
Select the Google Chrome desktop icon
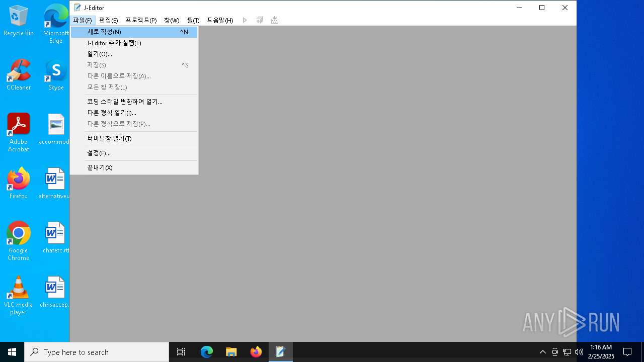(19, 241)
